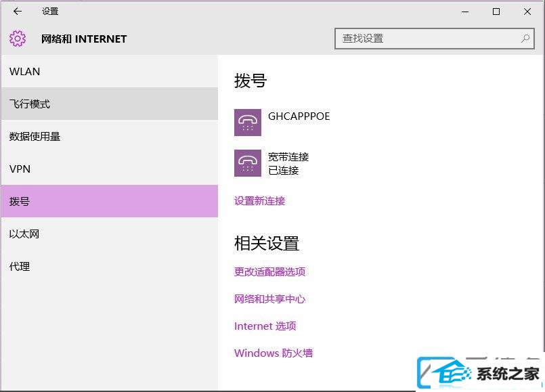545x392 pixels.
Task: Open the VPN section
Action: (110, 169)
